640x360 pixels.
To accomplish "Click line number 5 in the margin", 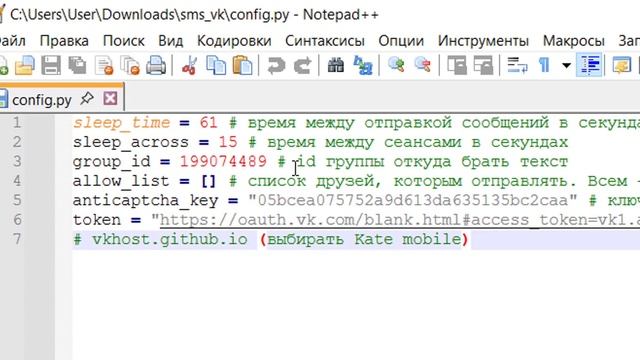I will (17, 200).
